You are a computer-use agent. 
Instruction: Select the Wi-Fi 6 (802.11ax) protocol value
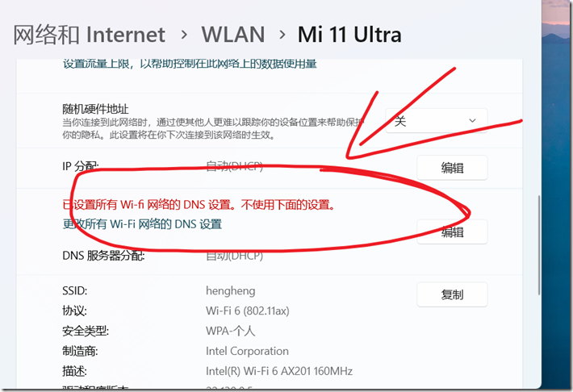coord(248,311)
